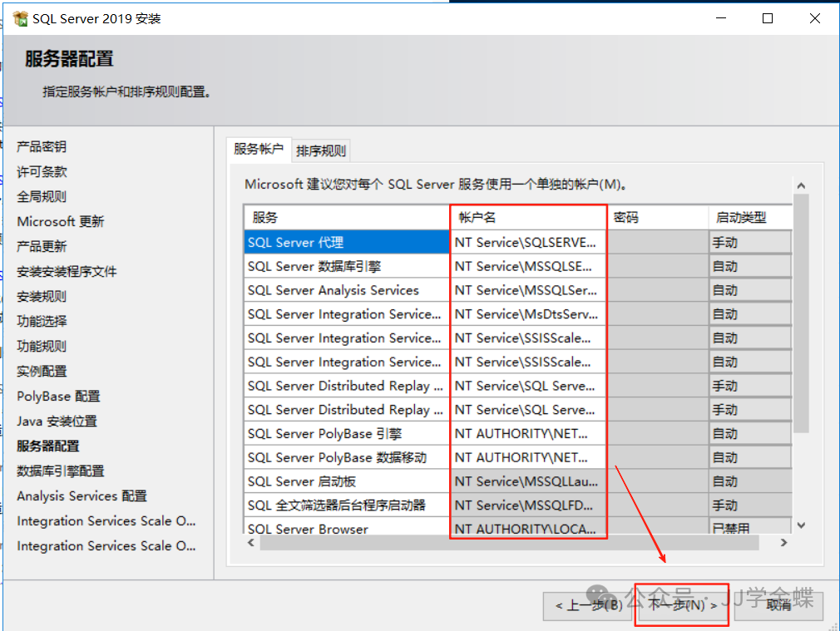
Task: Switch to the 排序规则 tab
Action: 321,151
